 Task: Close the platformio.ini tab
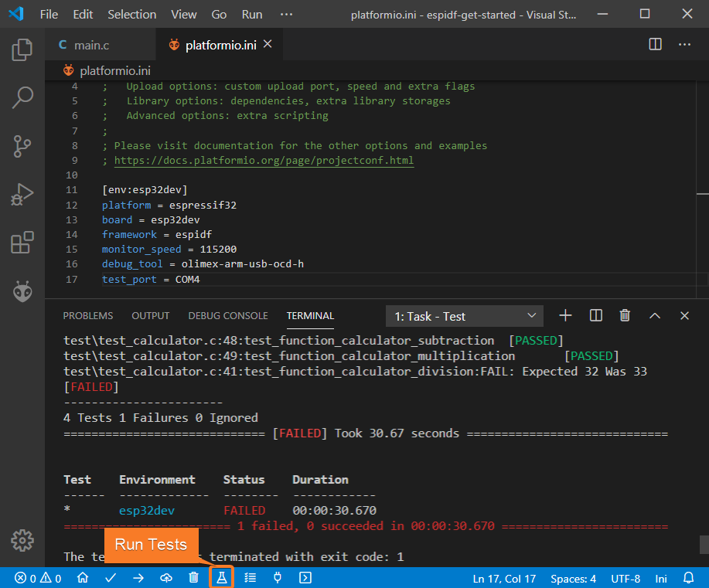point(268,44)
